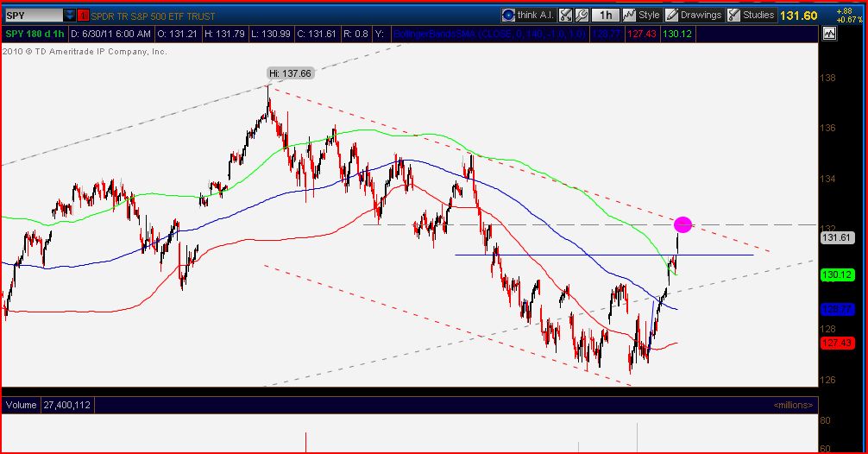Click the C: 131.61 close value
The image size is (868, 454).
tap(317, 34)
